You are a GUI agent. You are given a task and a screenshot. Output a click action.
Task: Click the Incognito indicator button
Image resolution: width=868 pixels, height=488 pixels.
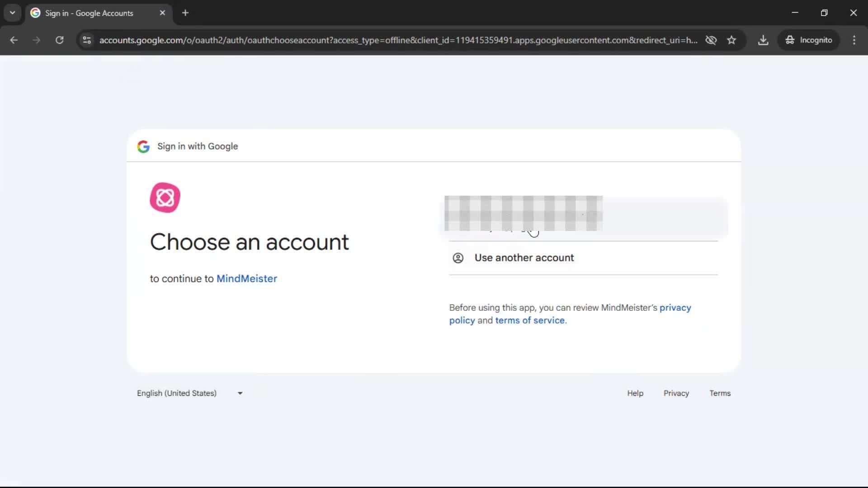(x=809, y=40)
